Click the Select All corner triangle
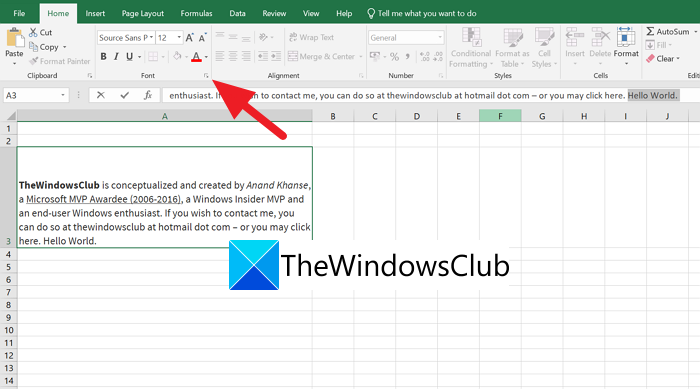The width and height of the screenshot is (700, 389). (x=10, y=117)
